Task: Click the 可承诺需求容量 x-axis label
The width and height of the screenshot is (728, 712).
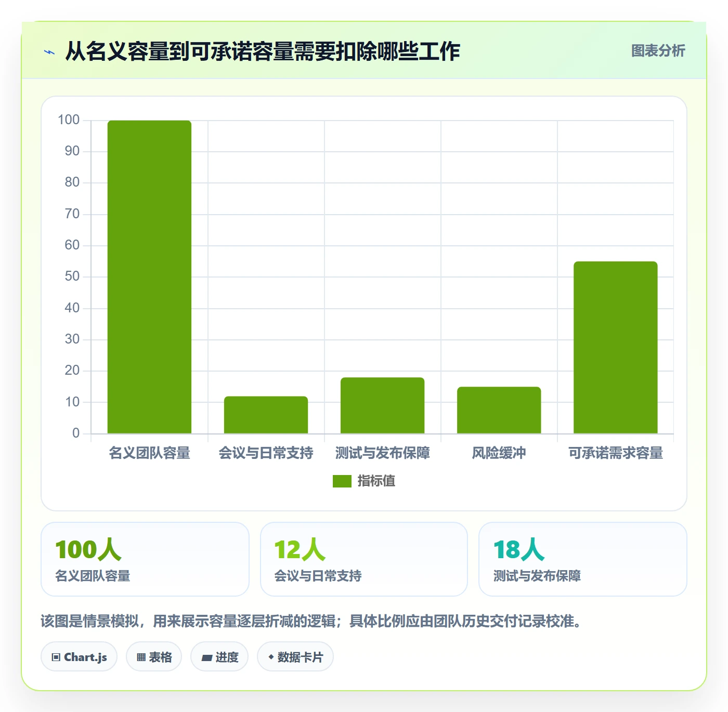Action: click(615, 453)
